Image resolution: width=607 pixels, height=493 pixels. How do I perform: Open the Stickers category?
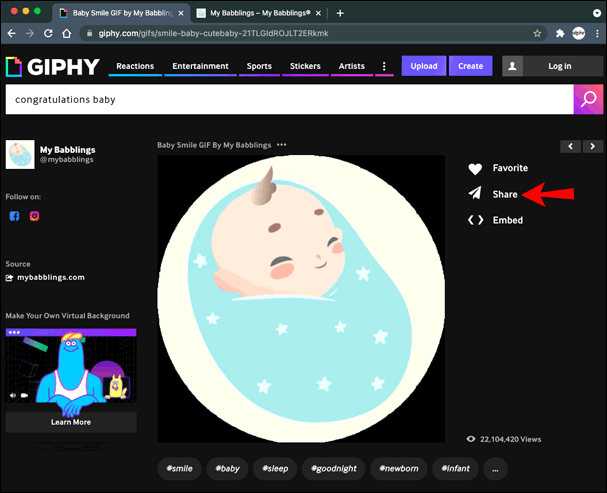pyautogui.click(x=305, y=66)
